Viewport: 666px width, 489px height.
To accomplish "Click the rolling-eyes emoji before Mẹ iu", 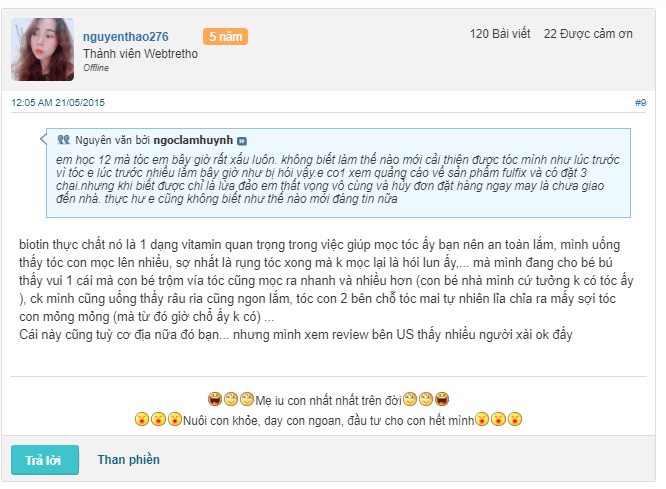I will (247, 399).
